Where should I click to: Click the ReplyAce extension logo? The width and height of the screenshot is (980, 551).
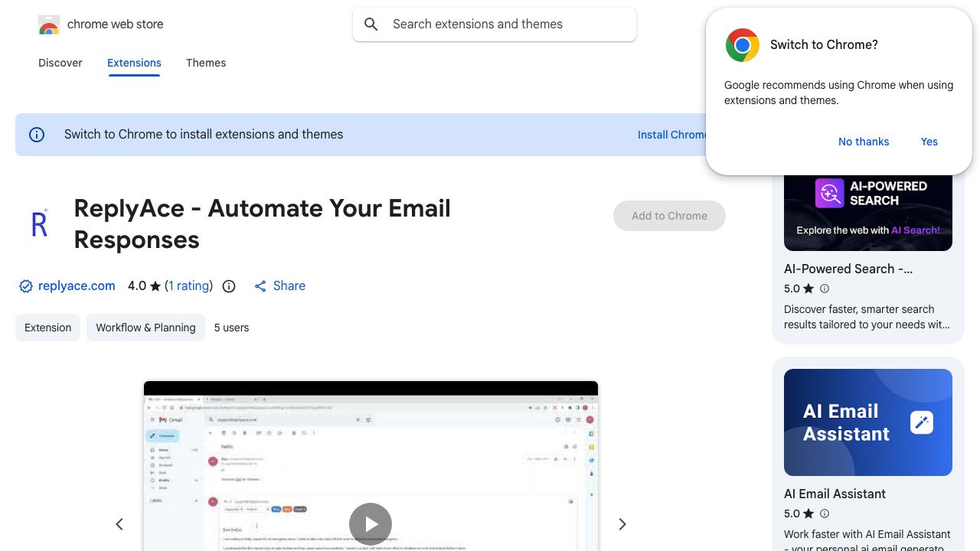click(40, 223)
